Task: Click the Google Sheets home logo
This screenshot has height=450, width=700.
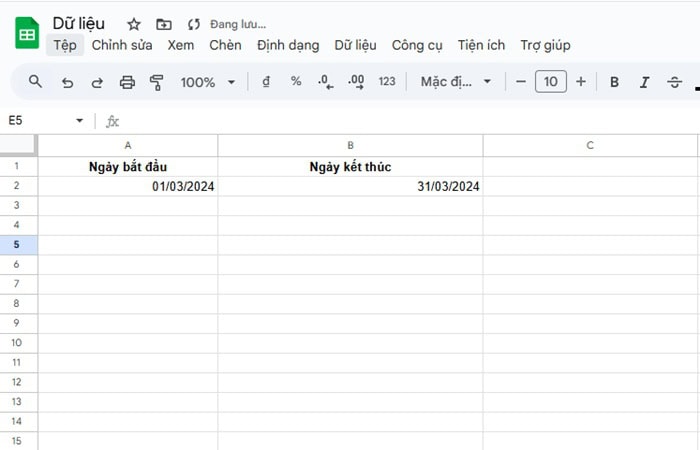Action: pos(26,34)
